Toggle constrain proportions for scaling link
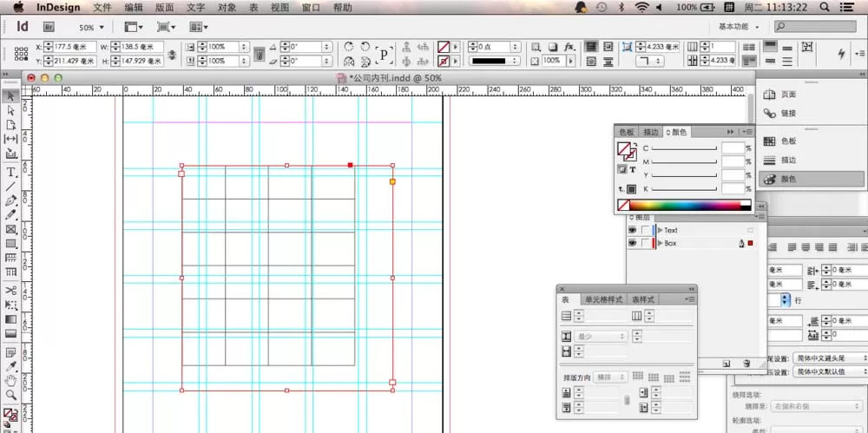 click(x=259, y=55)
